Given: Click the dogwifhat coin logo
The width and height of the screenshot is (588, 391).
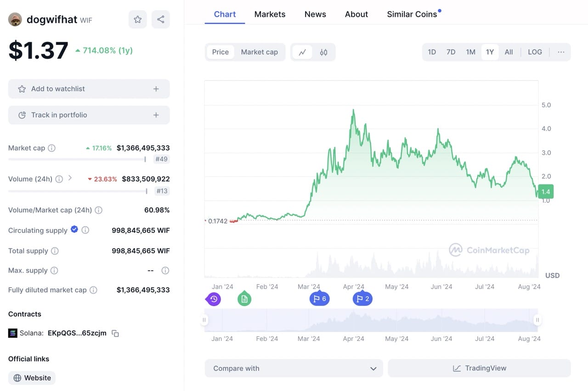Looking at the screenshot, I should coord(15,19).
